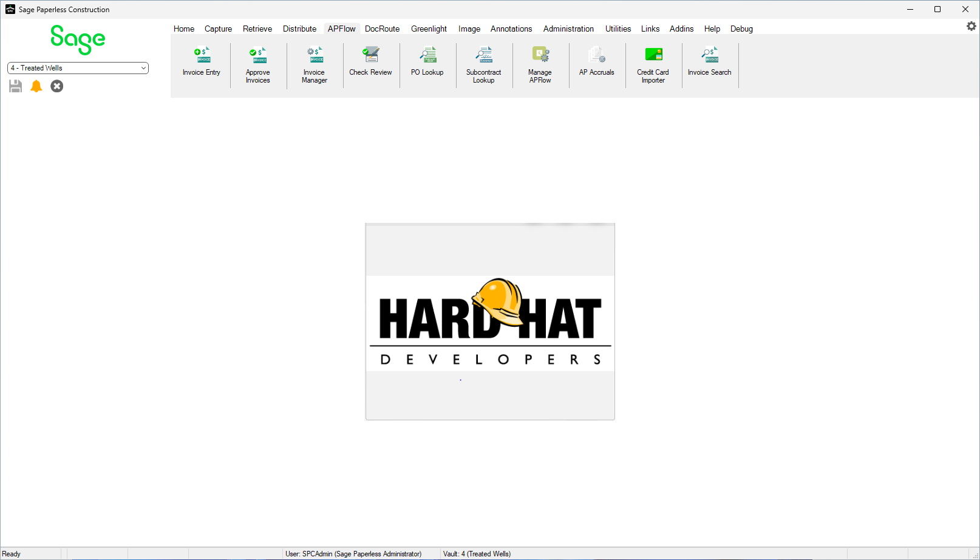Click the save disk icon
This screenshot has width=980, height=560.
(x=15, y=86)
